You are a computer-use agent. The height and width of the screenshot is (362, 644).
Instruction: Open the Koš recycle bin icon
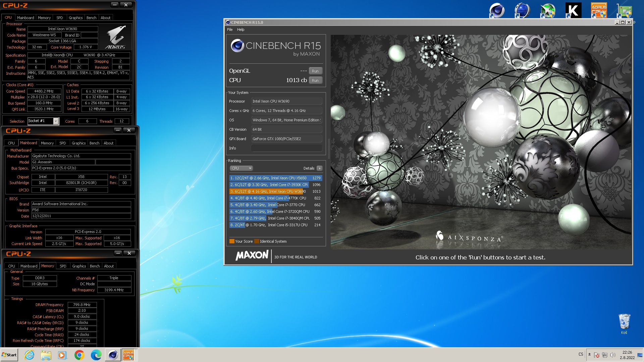(624, 324)
